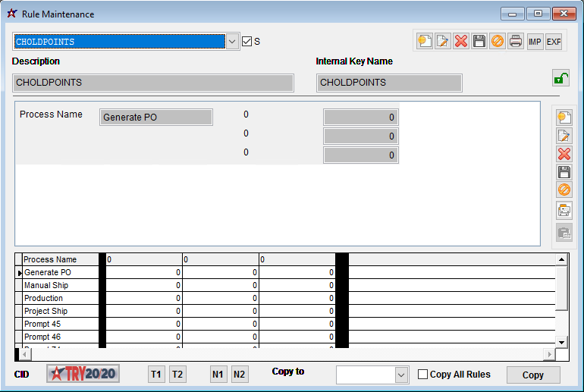Click the edit rule icon in top toolbar
The width and height of the screenshot is (584, 392).
443,41
